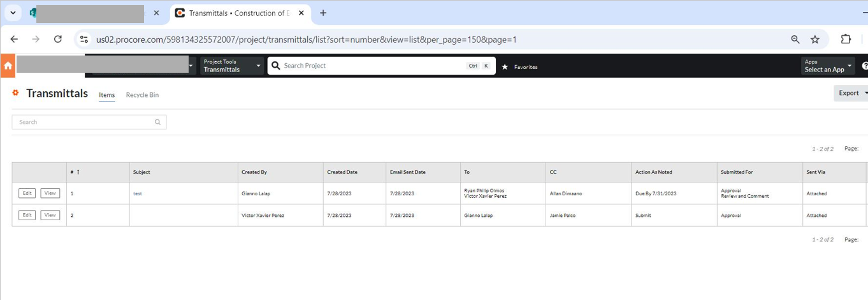Select the Items tab
This screenshot has height=300, width=868.
[x=107, y=95]
